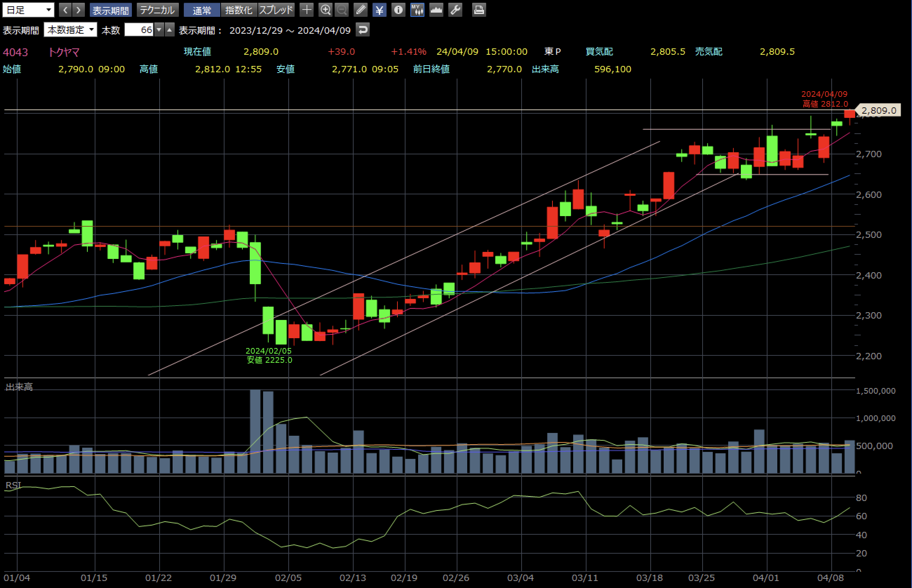Open the wrench settings tool
912x588 pixels.
click(x=455, y=10)
